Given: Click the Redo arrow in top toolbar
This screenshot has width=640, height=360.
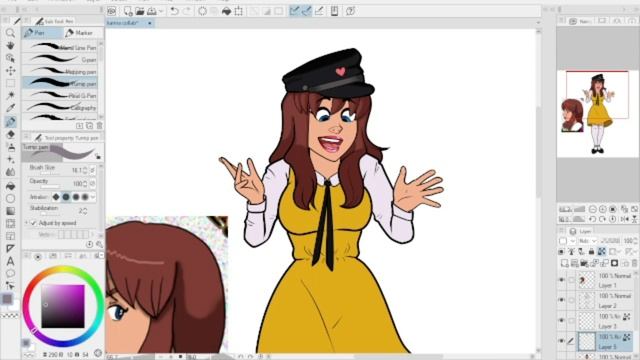Looking at the screenshot, I should point(187,11).
